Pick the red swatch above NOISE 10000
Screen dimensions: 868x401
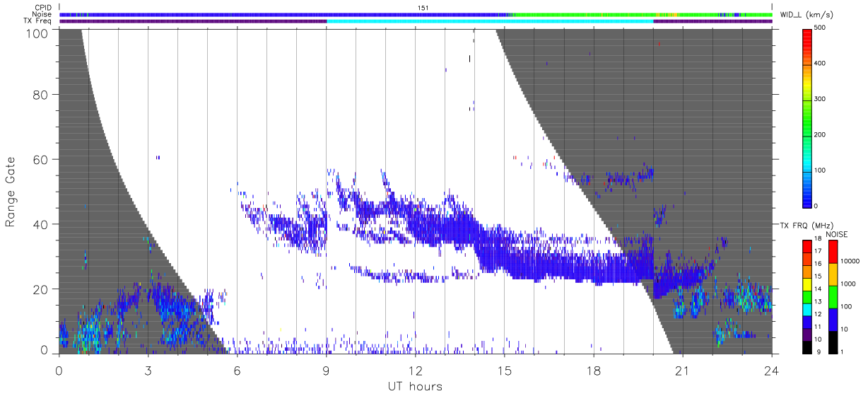coord(833,251)
